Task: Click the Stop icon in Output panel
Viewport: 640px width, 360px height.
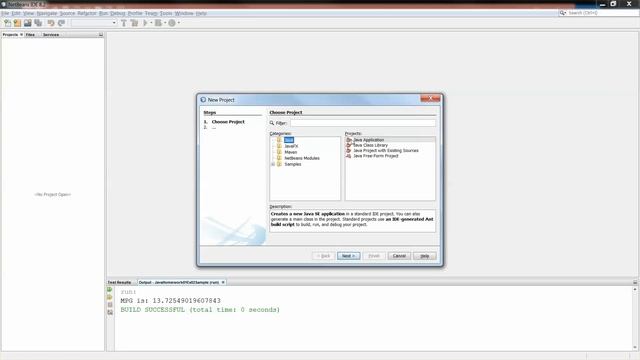Action: [x=110, y=305]
